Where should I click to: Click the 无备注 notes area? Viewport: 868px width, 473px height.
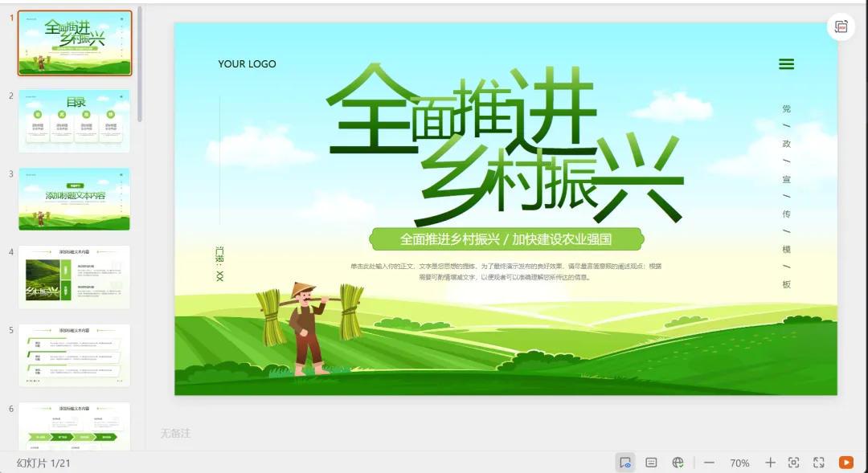click(175, 433)
